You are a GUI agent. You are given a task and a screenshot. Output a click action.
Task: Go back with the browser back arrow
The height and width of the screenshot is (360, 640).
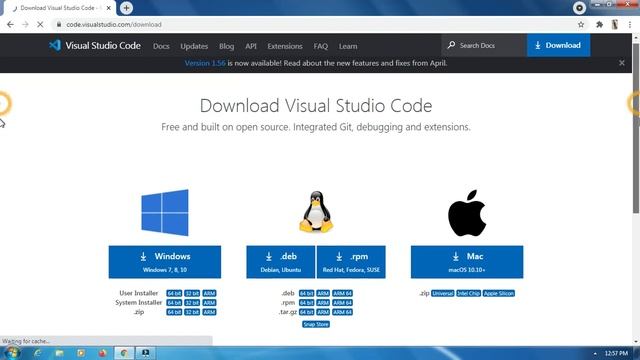pyautogui.click(x=10, y=24)
